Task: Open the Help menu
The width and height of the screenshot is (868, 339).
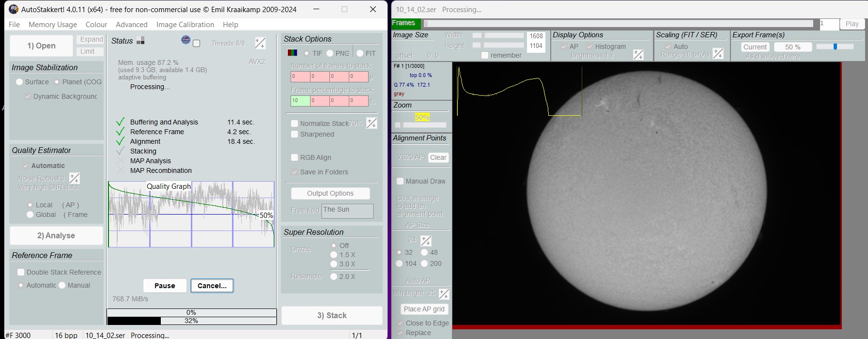Action: point(231,25)
